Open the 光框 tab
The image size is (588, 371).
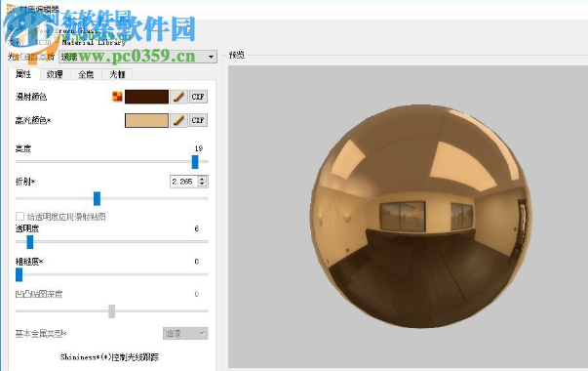117,74
